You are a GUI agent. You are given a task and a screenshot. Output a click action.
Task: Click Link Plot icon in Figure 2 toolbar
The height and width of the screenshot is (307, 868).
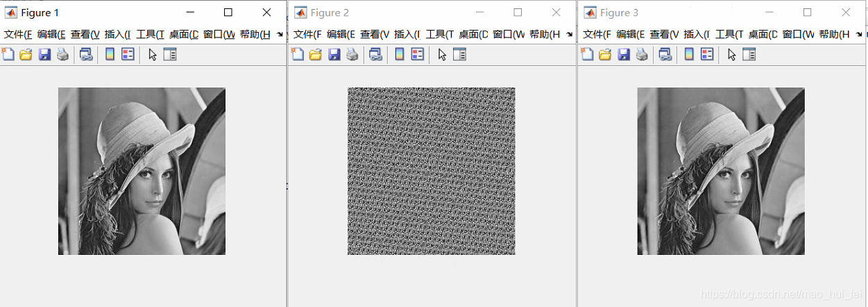(375, 54)
